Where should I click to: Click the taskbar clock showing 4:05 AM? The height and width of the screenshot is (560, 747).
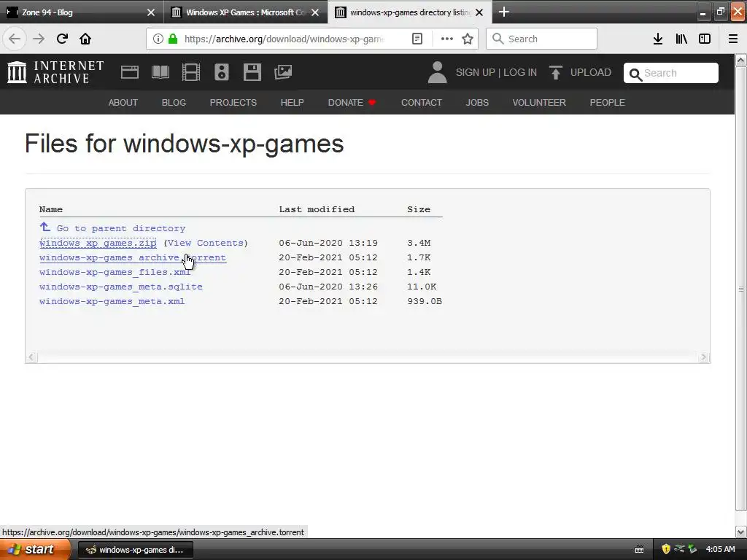[x=720, y=549]
